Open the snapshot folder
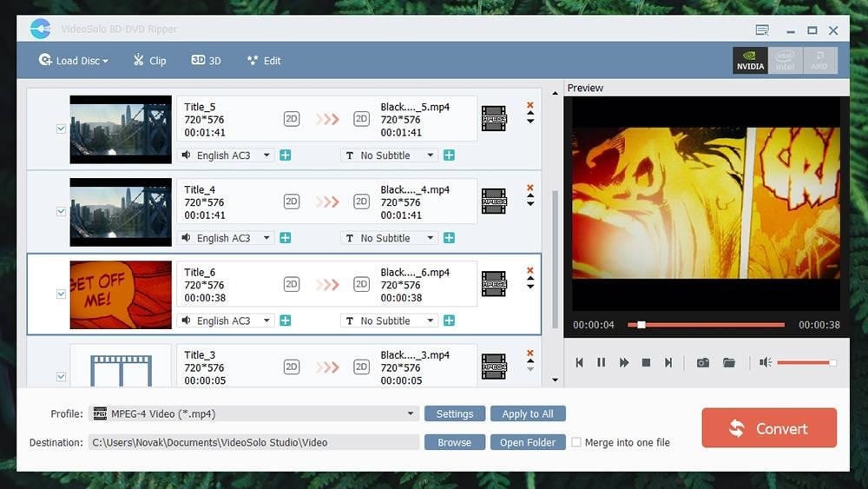 (729, 362)
